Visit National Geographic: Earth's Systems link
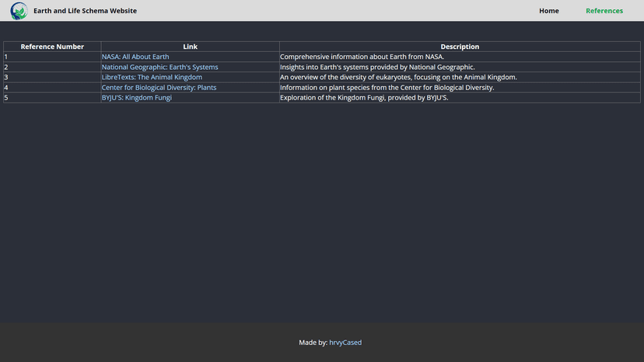 (x=159, y=67)
